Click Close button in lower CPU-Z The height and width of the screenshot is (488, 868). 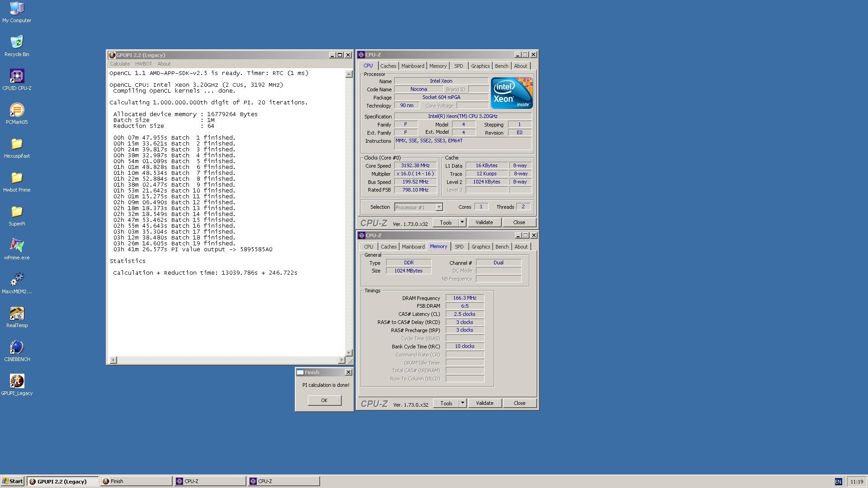coord(519,403)
